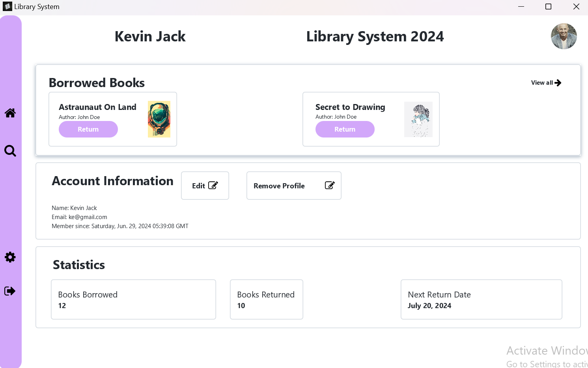This screenshot has height=368, width=588.
Task: Close the Library System window
Action: point(576,7)
